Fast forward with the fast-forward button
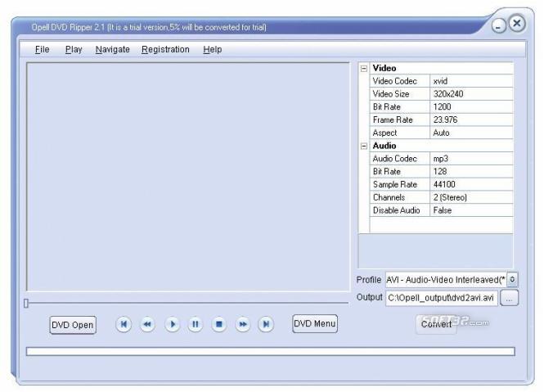 coord(243,324)
